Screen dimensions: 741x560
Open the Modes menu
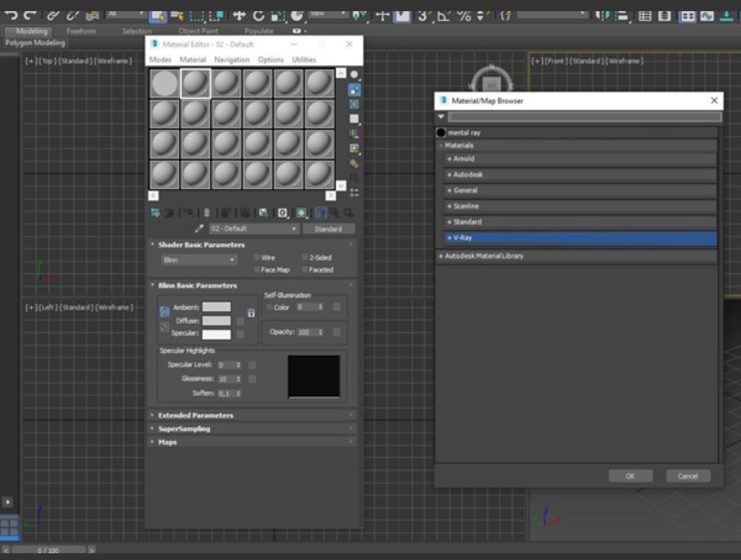point(161,59)
